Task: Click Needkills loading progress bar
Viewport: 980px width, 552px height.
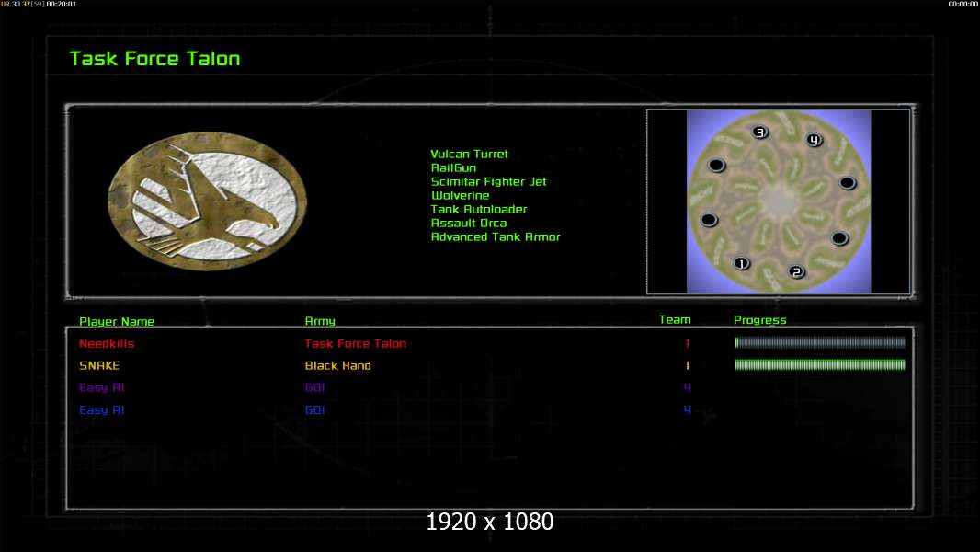Action: (x=820, y=342)
